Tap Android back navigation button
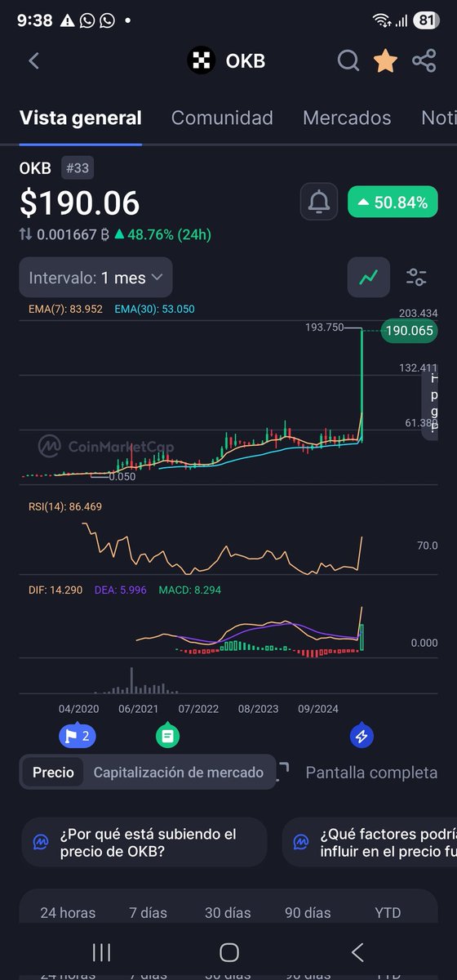 click(x=357, y=952)
